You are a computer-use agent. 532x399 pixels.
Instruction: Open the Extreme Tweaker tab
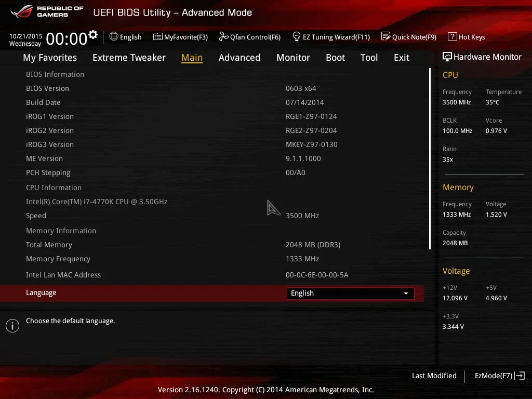click(x=129, y=58)
